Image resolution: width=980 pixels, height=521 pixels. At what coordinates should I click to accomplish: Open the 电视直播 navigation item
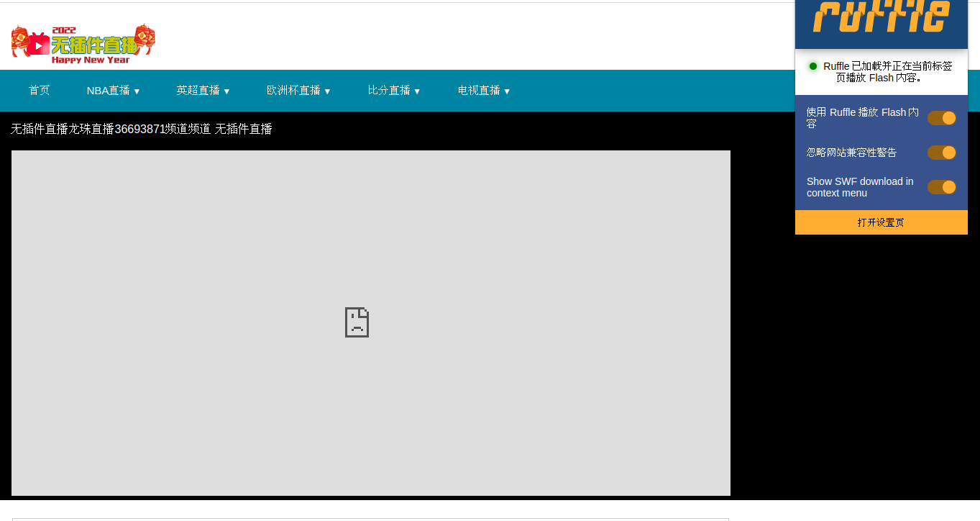(484, 91)
